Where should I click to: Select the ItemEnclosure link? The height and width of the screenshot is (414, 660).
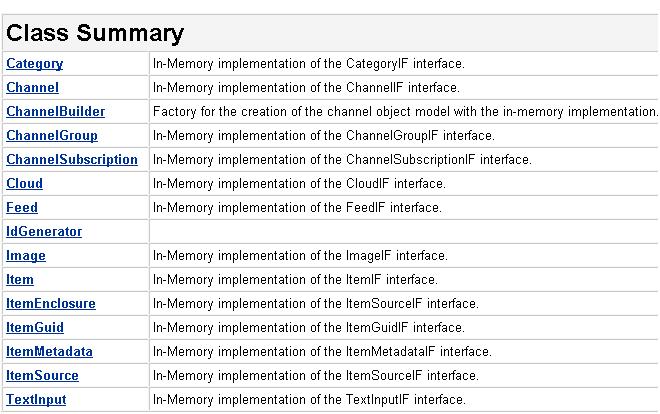coord(51,303)
